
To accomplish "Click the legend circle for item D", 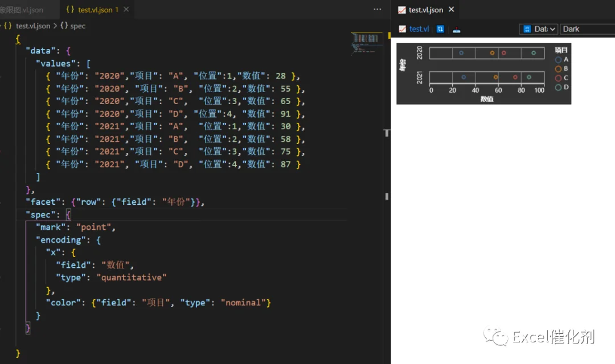I will click(x=558, y=88).
